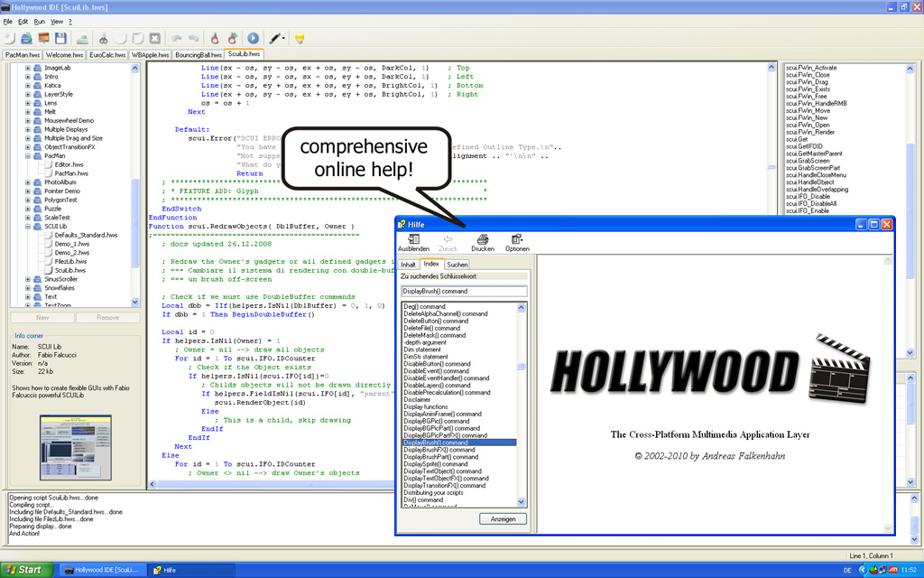924x578 pixels.
Task: Open FilezLib.hws in the project tree
Action: pyautogui.click(x=70, y=261)
